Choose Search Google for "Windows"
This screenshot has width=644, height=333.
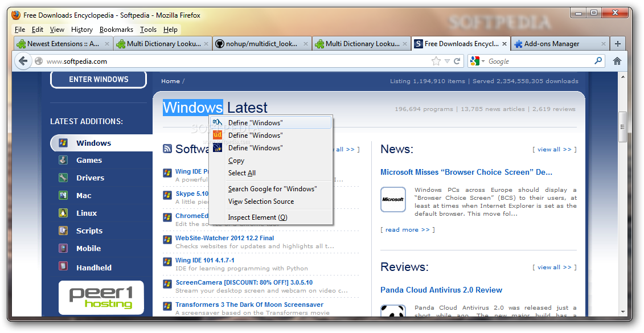pyautogui.click(x=271, y=189)
